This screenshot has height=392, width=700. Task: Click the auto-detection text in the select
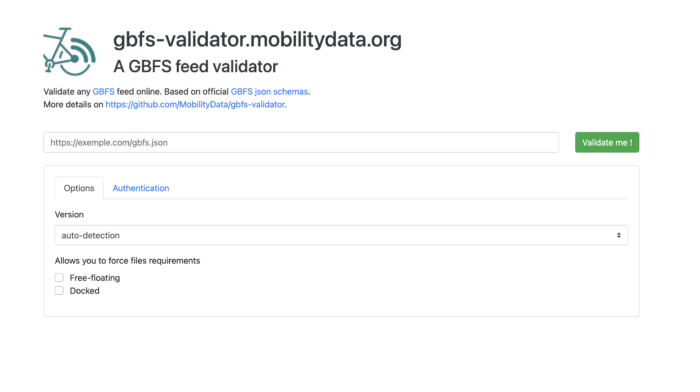[91, 235]
